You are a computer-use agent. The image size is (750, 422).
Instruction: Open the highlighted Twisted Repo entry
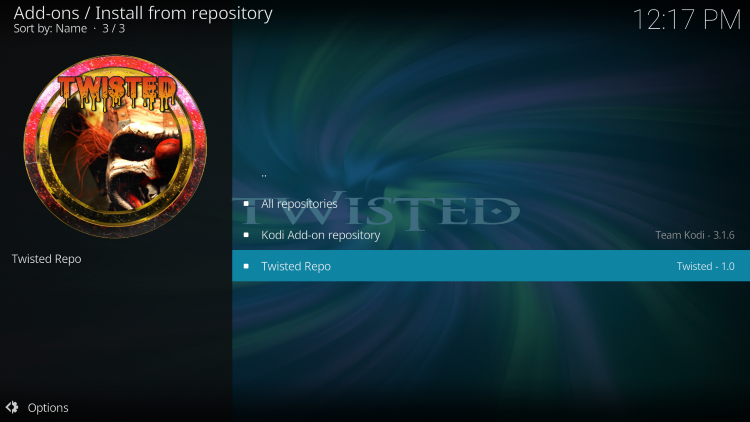coord(491,266)
